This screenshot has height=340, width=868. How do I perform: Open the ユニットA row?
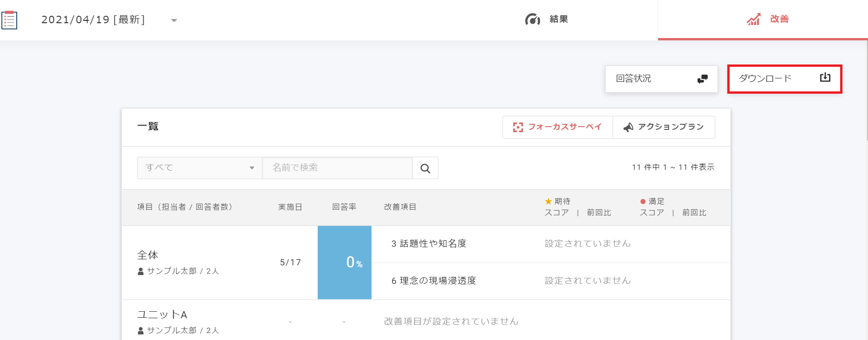point(162,314)
